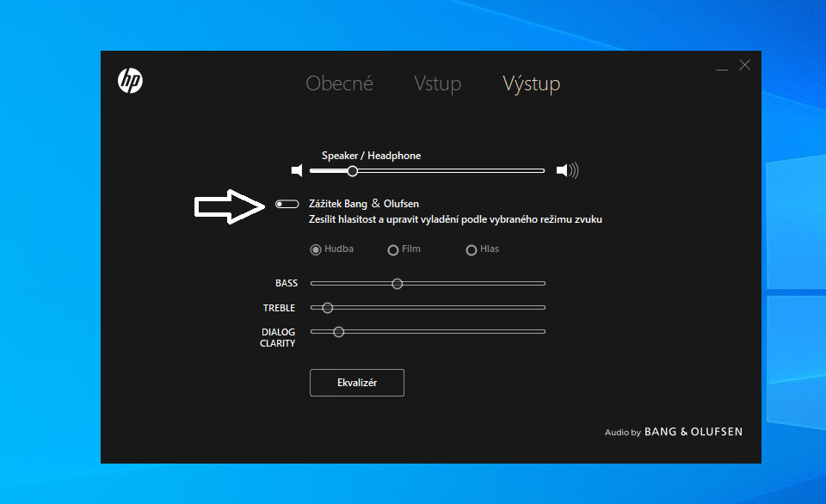Click the Speaker / Headphone label
Screen dimensions: 826x504
pos(372,156)
